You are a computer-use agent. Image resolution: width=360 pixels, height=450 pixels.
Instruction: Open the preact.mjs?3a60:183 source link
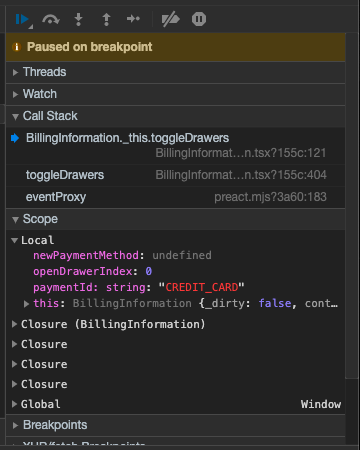(270, 197)
